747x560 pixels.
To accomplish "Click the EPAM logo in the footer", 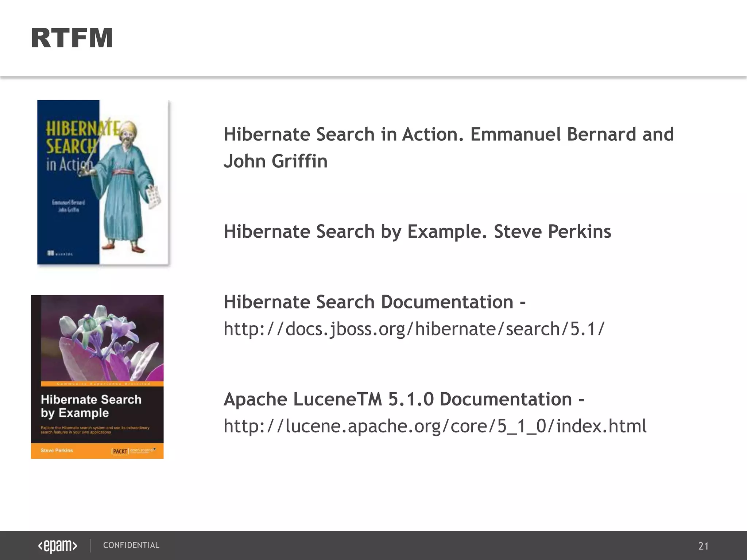I will tap(58, 546).
